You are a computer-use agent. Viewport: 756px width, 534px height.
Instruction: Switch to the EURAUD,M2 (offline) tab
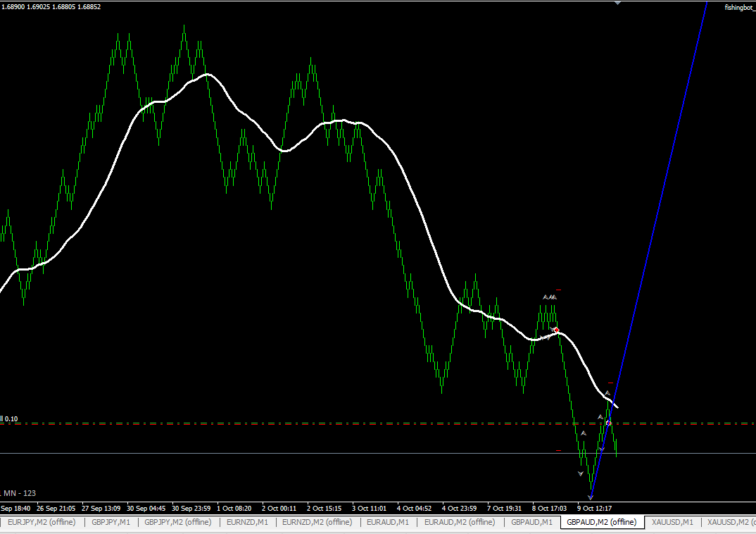point(460,522)
